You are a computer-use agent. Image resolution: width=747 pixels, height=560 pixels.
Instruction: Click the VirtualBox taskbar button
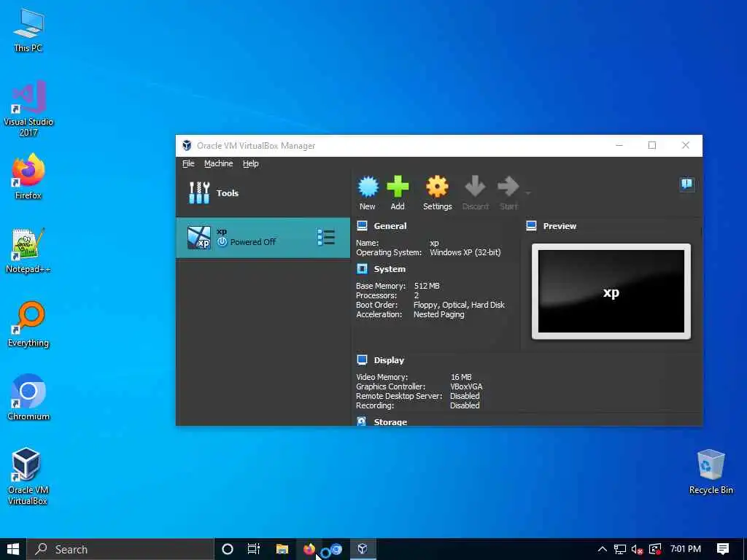pyautogui.click(x=363, y=549)
